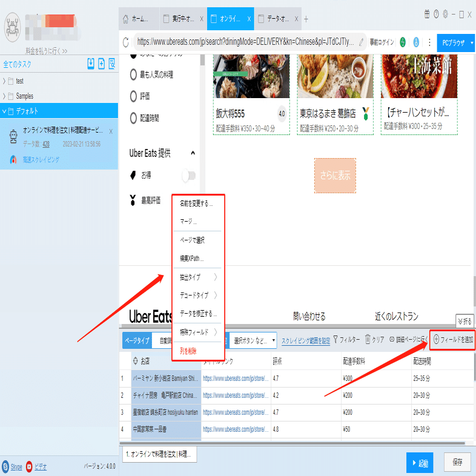Collapse the デフォルト folder

[x=4, y=111]
